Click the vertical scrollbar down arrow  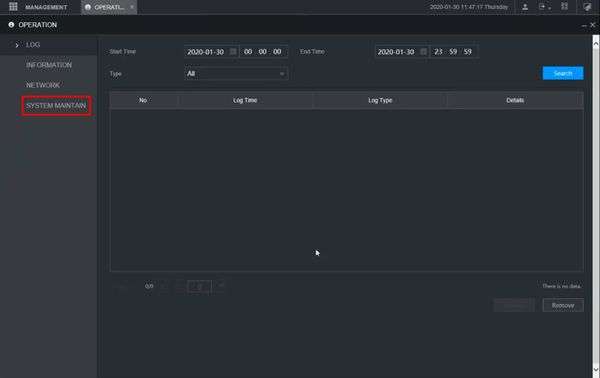596,369
